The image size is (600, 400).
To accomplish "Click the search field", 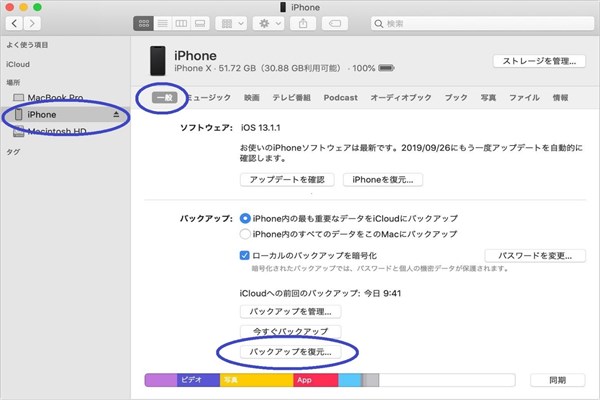I will pyautogui.click(x=482, y=24).
